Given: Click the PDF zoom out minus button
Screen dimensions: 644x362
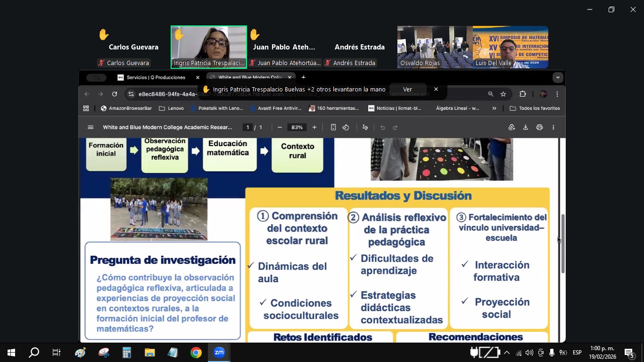Looking at the screenshot, I should 280,127.
